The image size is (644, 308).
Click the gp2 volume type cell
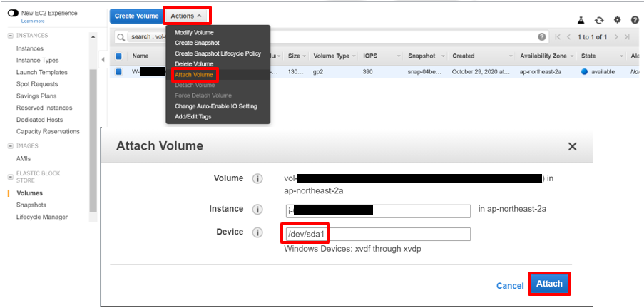(x=319, y=72)
